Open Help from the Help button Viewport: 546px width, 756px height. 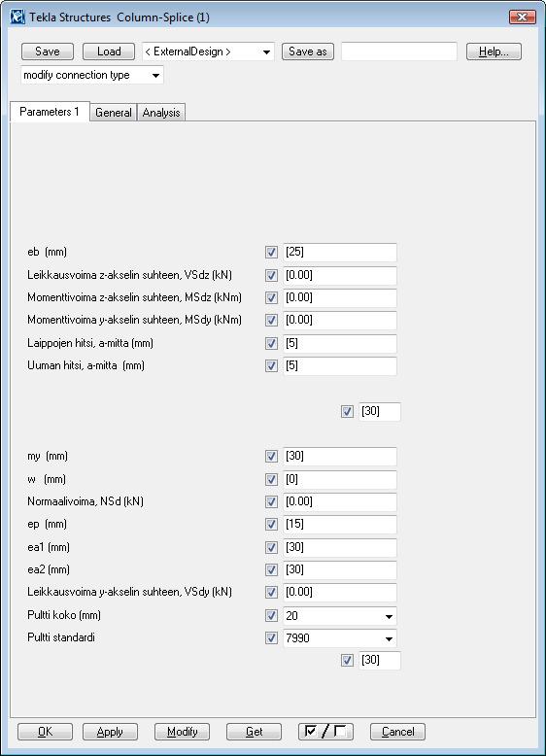pos(494,52)
